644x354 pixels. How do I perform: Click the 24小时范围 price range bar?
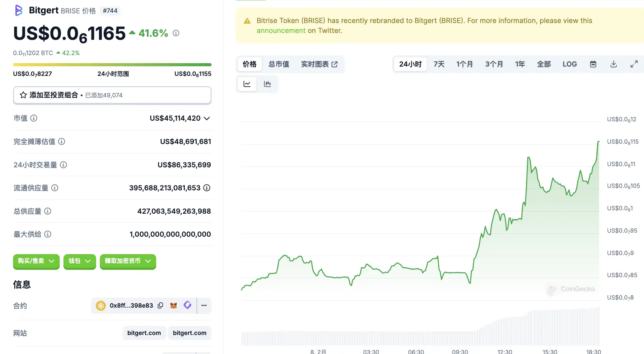click(x=112, y=65)
